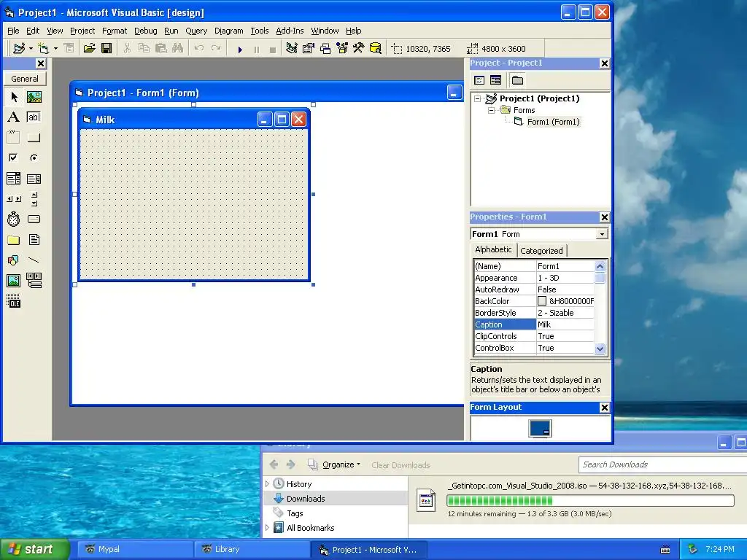Click the BackColor color swatch value

542,301
